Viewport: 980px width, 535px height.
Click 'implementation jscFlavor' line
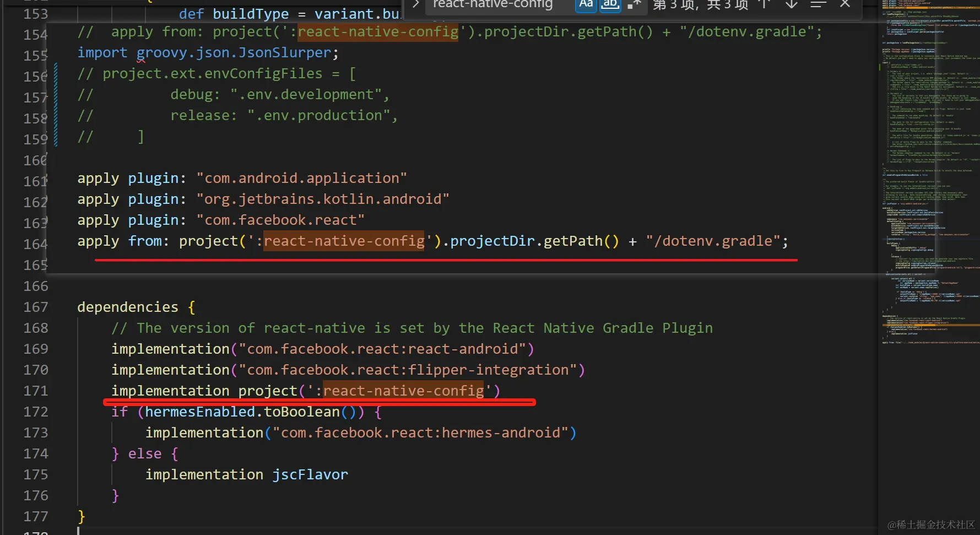pyautogui.click(x=247, y=475)
